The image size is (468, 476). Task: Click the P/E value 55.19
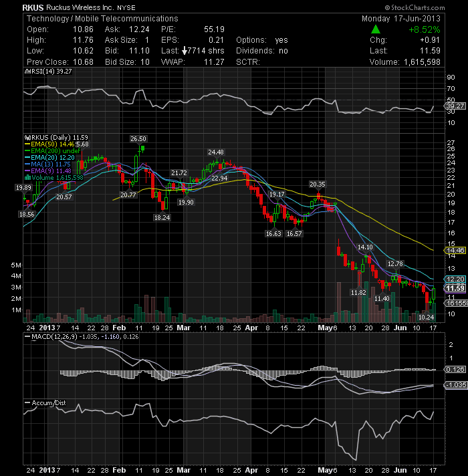pyautogui.click(x=214, y=29)
